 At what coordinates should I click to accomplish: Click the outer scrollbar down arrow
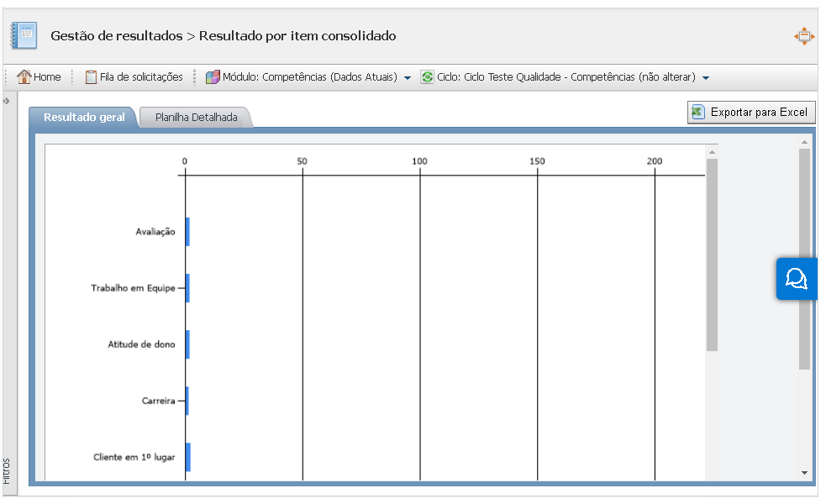[804, 473]
